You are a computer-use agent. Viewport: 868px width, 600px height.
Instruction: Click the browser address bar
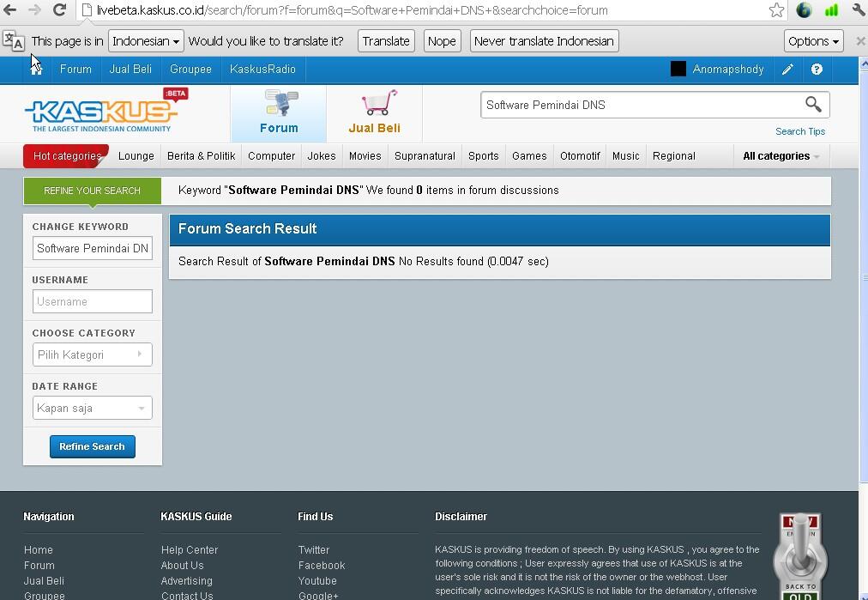point(431,10)
